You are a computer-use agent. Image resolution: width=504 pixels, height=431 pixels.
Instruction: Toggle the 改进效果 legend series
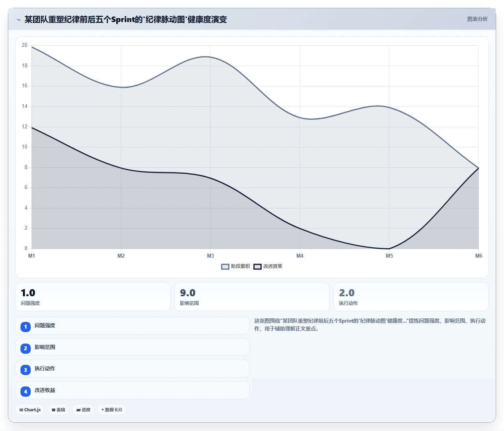pyautogui.click(x=268, y=266)
